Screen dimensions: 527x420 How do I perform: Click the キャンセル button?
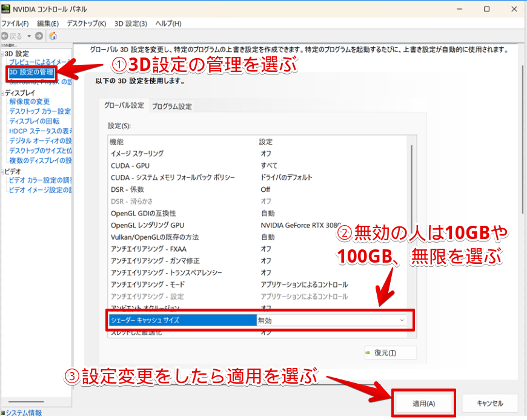click(x=489, y=404)
